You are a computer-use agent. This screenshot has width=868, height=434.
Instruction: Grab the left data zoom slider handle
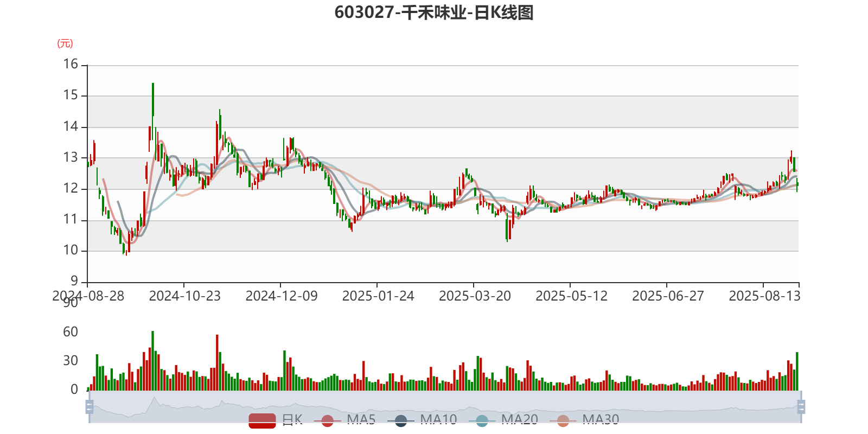(90, 406)
